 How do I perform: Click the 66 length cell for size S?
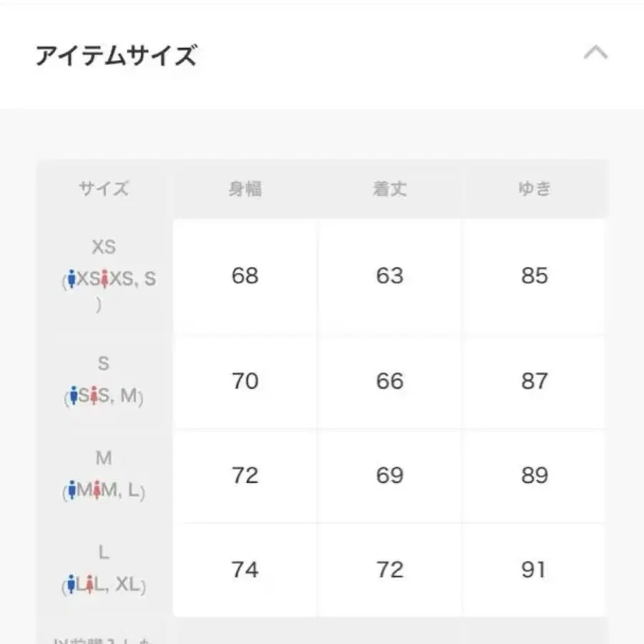coord(389,381)
